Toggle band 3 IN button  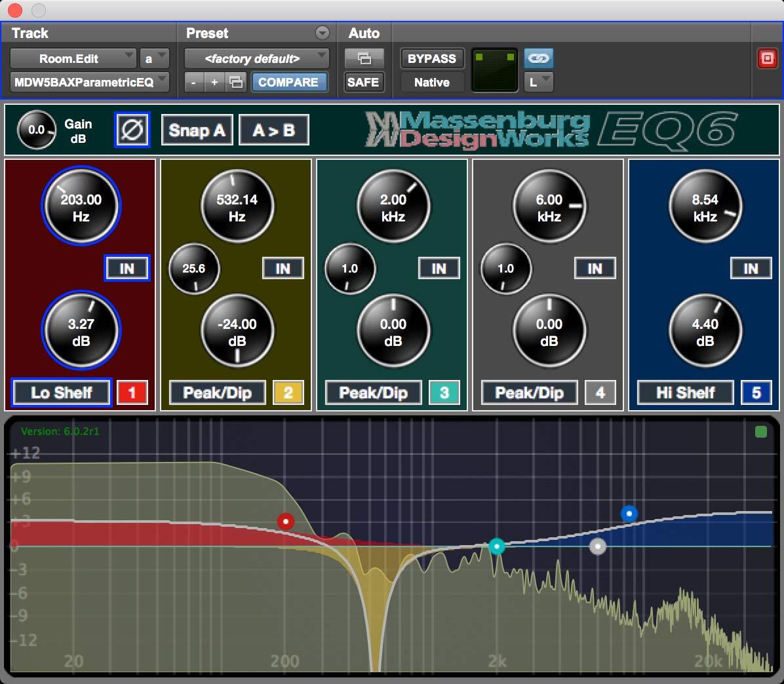439,269
